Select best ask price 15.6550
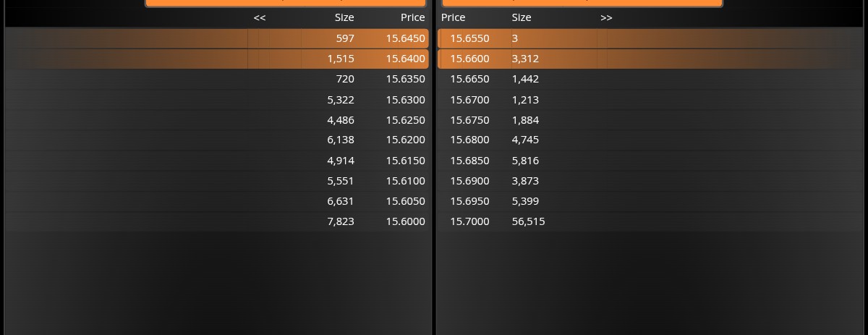Viewport: 868px width, 335px height. [469, 38]
